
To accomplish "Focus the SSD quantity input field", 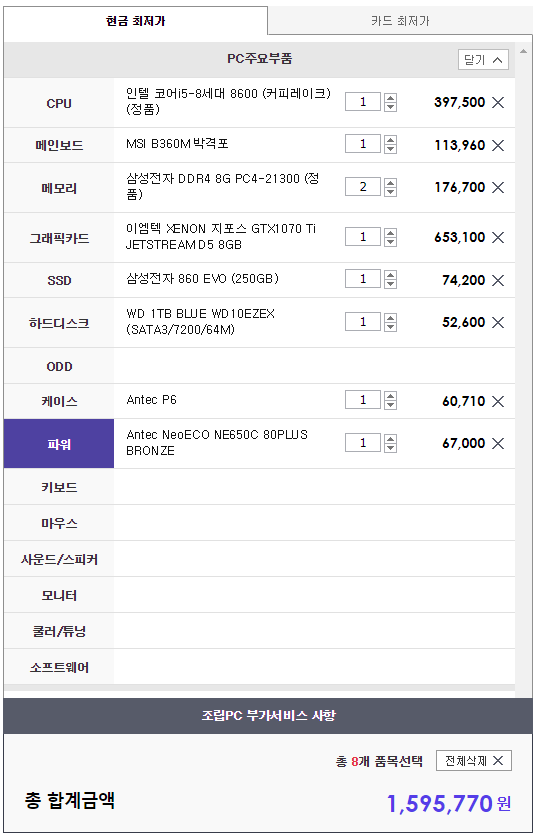I will tap(363, 279).
